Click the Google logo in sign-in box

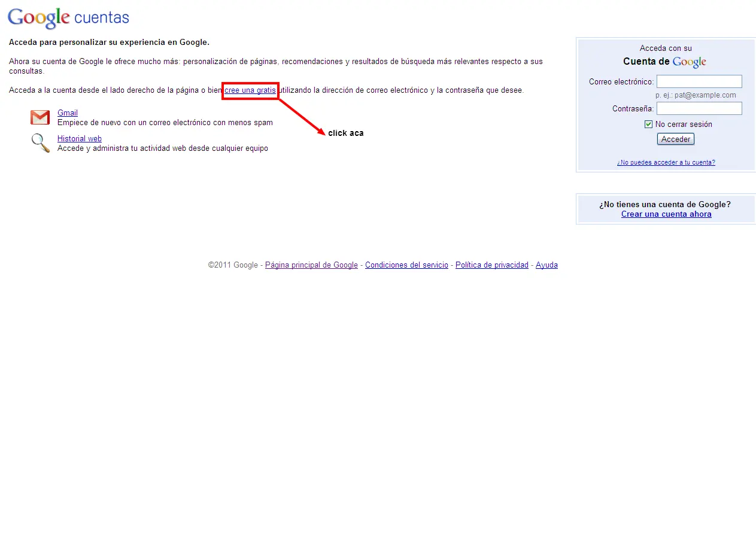pyautogui.click(x=690, y=62)
